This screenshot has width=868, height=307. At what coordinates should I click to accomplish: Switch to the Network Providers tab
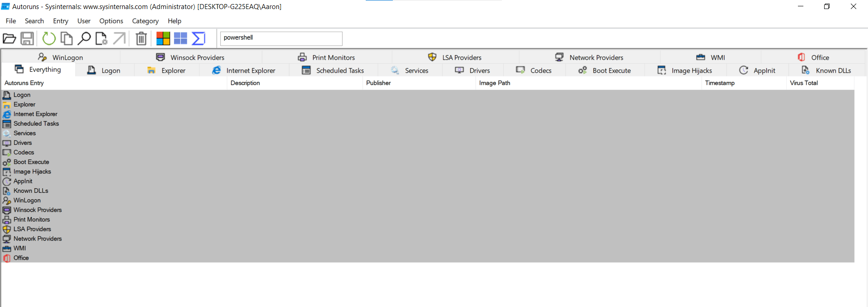point(589,57)
